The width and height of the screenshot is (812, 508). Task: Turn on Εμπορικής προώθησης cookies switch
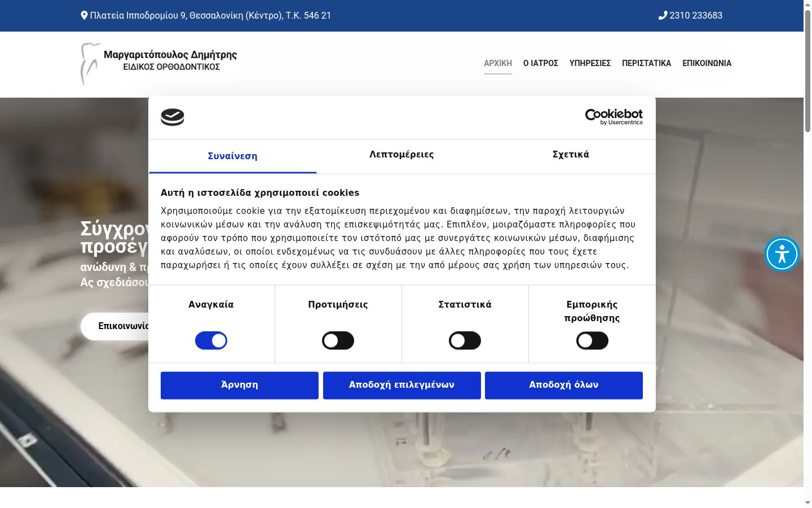(x=592, y=340)
